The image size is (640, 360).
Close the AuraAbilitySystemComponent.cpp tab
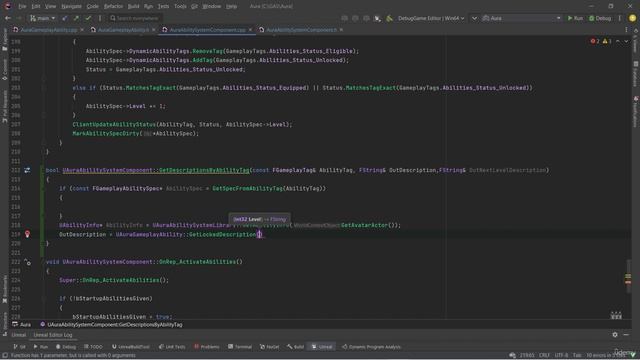250,30
